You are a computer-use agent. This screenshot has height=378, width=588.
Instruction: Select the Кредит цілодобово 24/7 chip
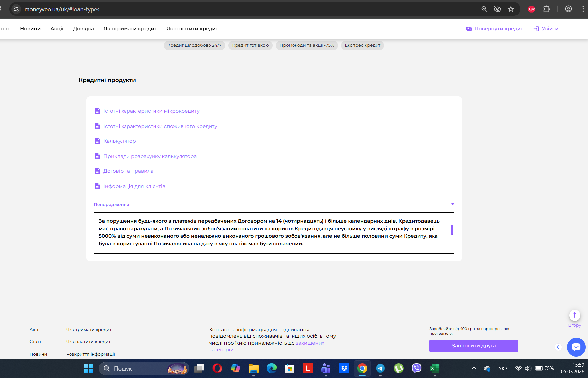194,45
